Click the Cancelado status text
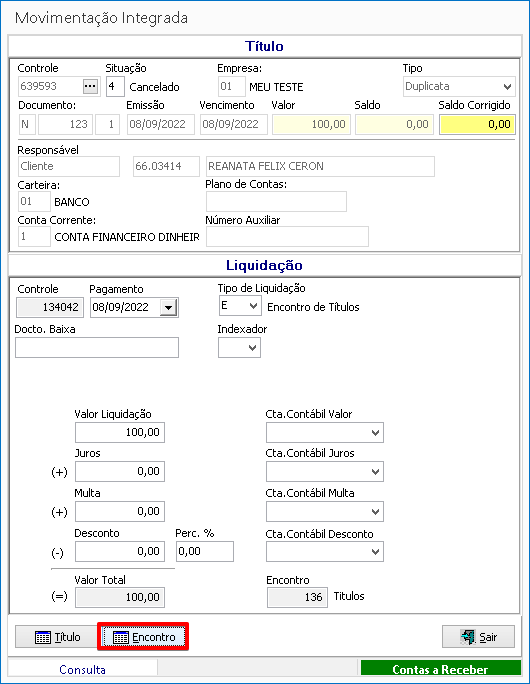The image size is (530, 684). click(154, 87)
